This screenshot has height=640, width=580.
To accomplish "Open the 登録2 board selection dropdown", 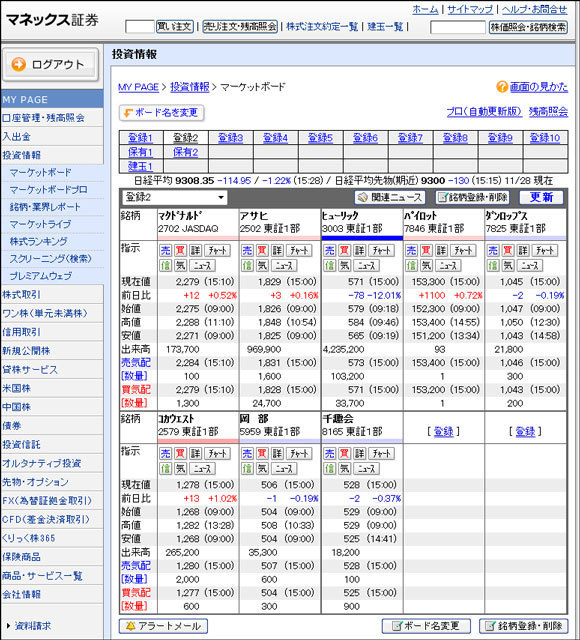I will pyautogui.click(x=174, y=198).
